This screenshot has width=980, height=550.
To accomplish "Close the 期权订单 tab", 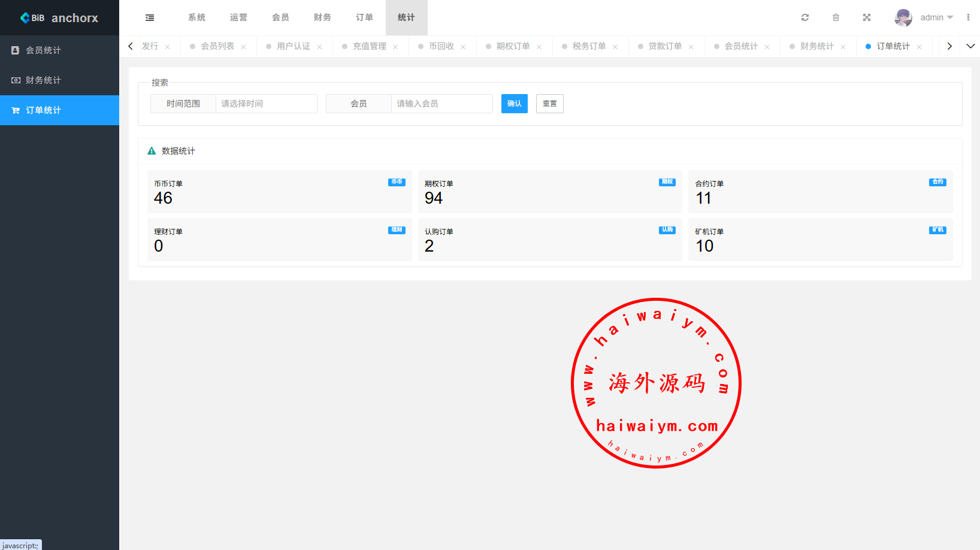I will coord(539,47).
